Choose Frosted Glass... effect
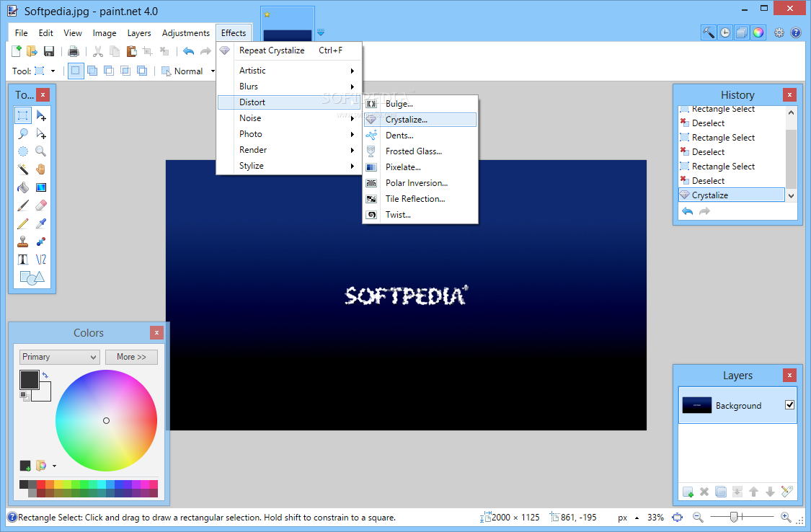 point(420,151)
